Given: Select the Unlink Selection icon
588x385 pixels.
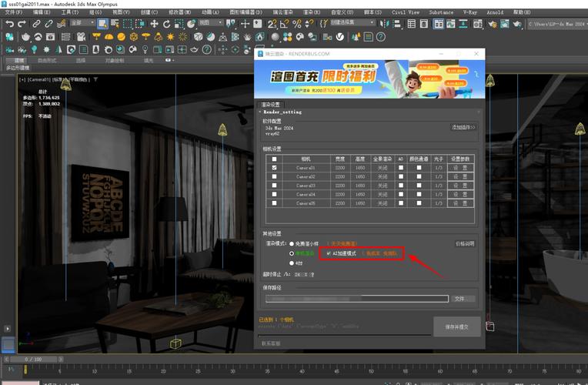Looking at the screenshot, I should point(48,24).
